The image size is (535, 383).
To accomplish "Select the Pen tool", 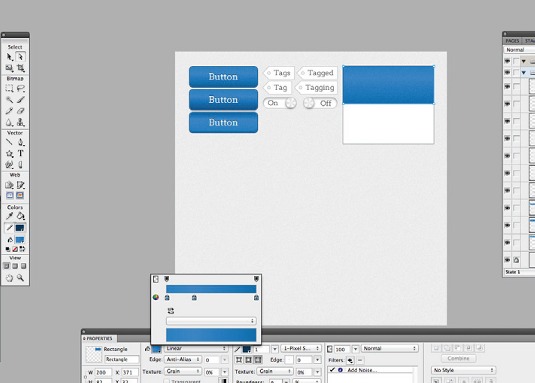I will [x=21, y=142].
